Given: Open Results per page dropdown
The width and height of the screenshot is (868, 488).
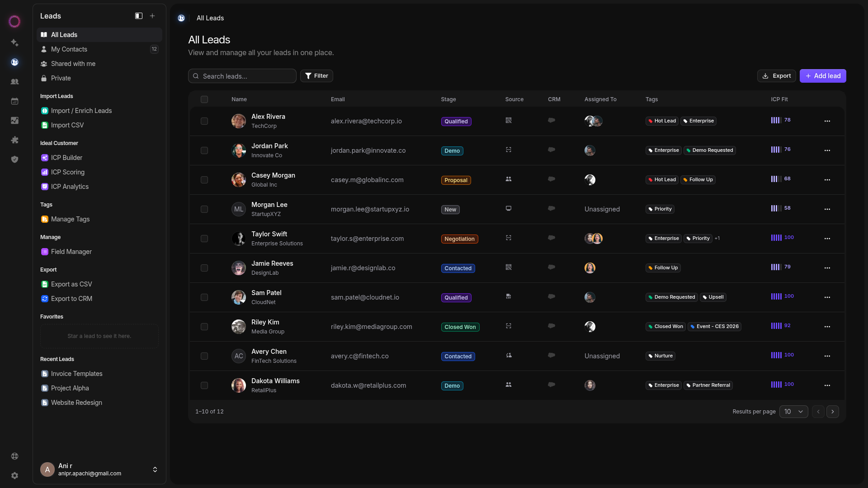Looking at the screenshot, I should (793, 412).
